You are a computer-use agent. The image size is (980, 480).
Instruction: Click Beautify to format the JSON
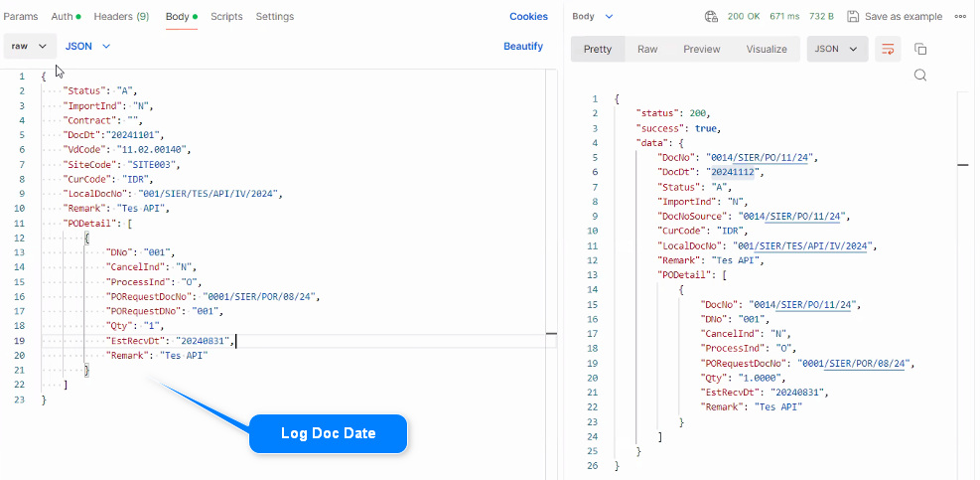click(x=523, y=46)
